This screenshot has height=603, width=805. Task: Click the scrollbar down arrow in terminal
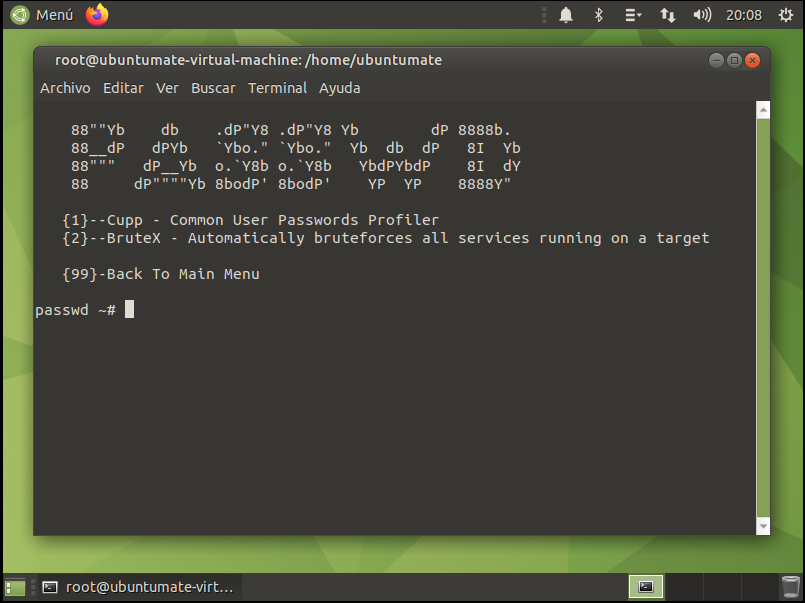point(763,526)
